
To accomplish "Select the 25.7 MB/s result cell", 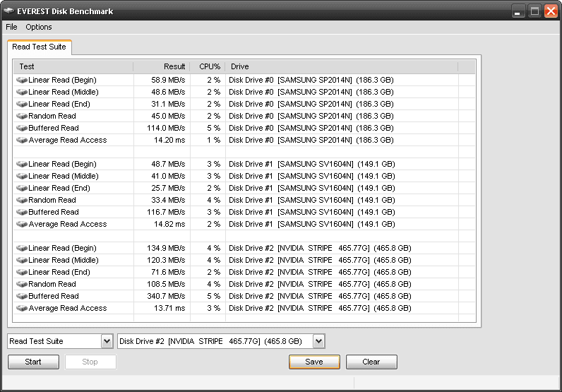I will coord(168,188).
